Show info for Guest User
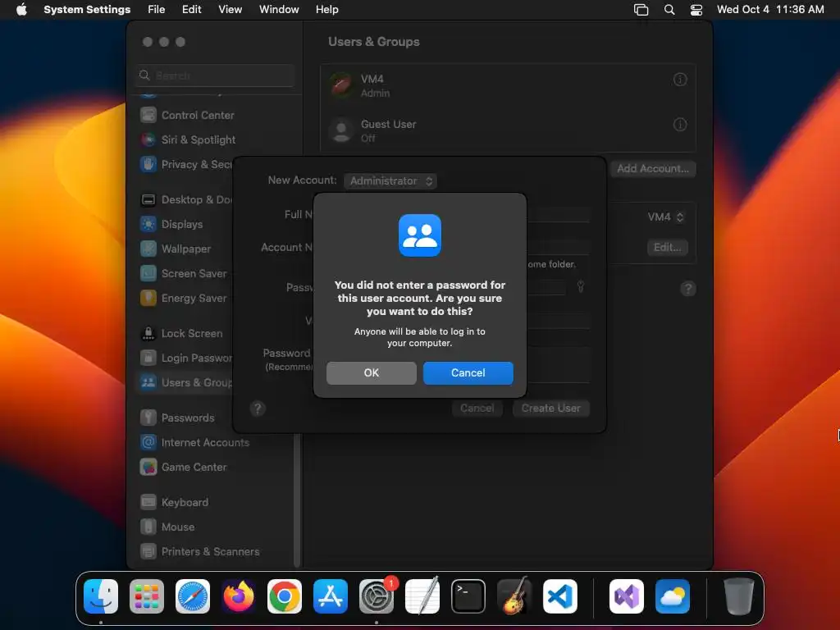Screen dimensions: 840x630 click(680, 125)
